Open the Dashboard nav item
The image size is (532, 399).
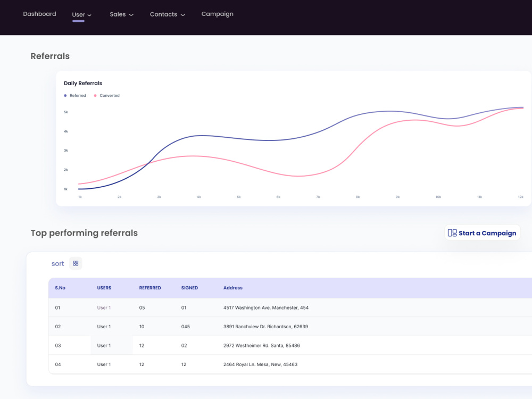coord(39,14)
